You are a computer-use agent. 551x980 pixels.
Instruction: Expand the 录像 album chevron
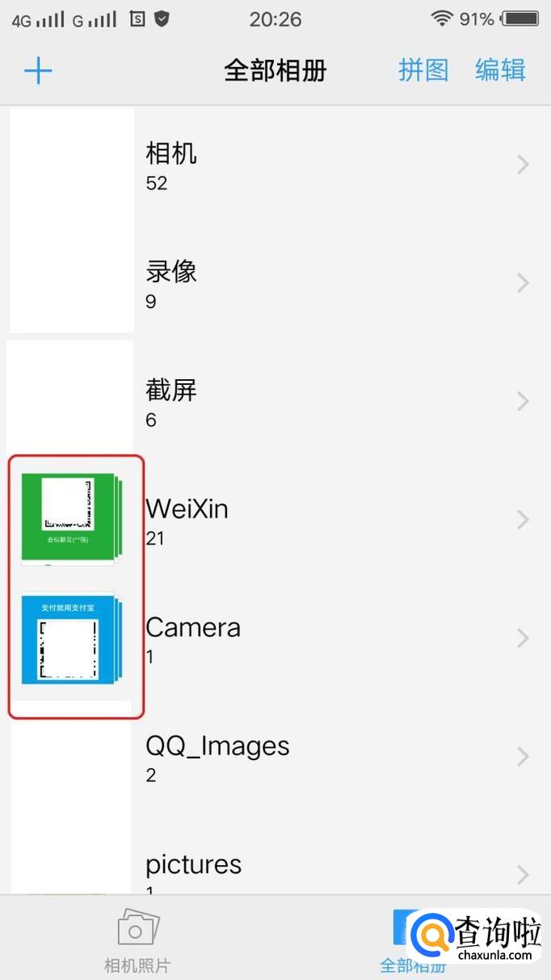pos(523,283)
